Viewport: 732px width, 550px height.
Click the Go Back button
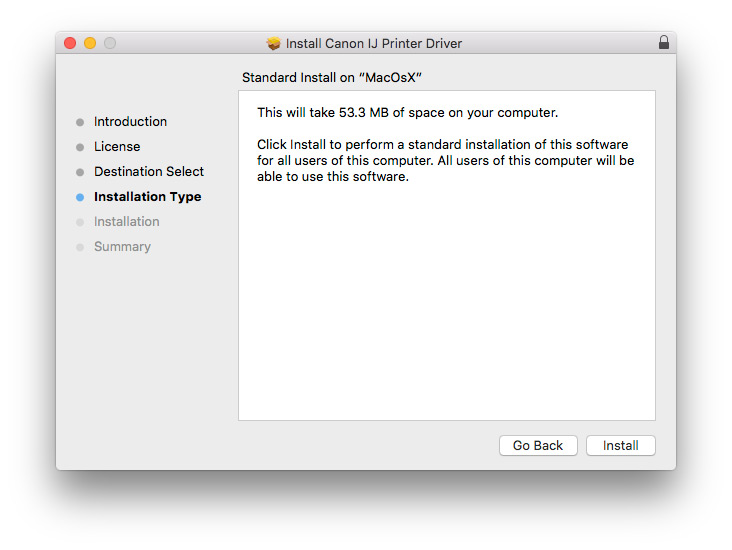pyautogui.click(x=538, y=445)
